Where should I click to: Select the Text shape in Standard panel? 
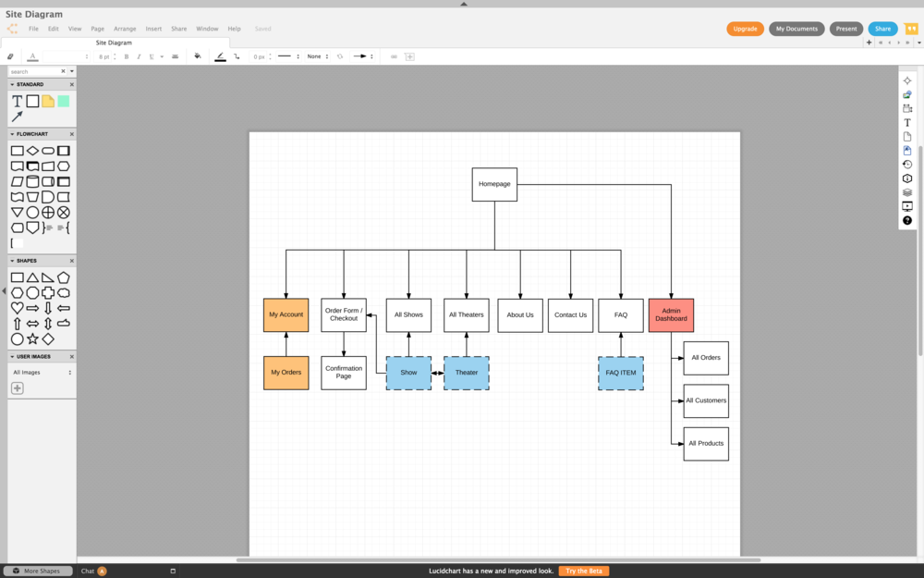pyautogui.click(x=17, y=102)
